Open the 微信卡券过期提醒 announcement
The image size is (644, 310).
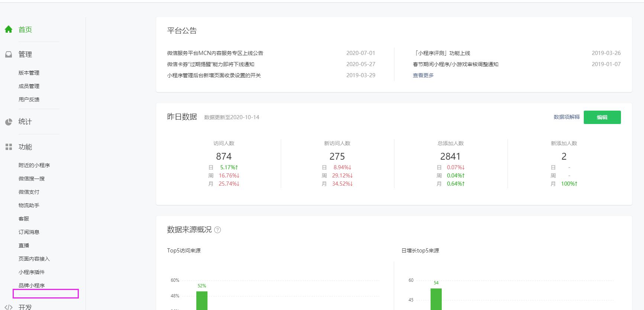point(211,64)
